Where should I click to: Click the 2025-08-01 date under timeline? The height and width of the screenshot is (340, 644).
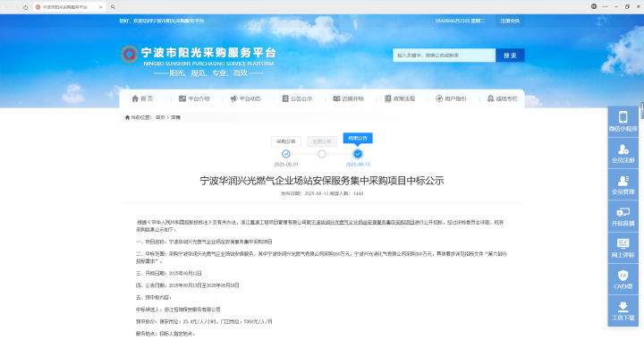pos(286,165)
